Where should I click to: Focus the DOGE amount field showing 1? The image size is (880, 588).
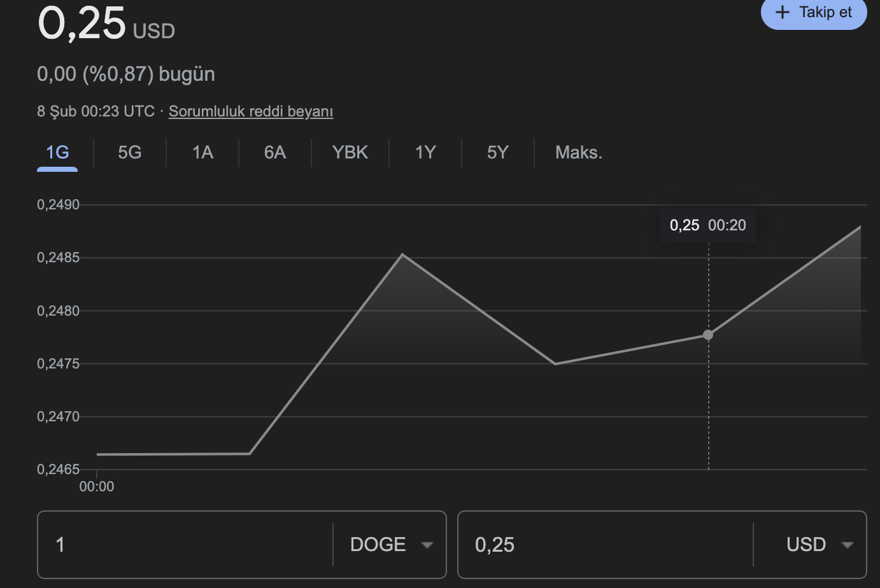click(x=185, y=545)
